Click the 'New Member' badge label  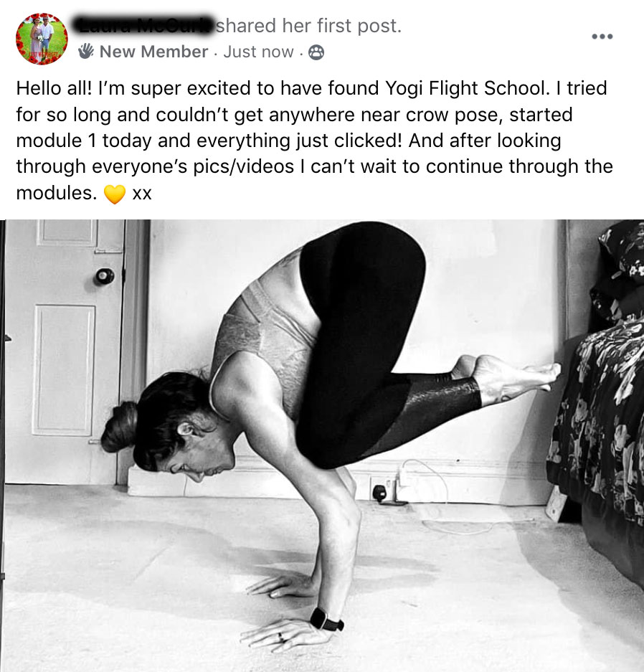click(x=153, y=52)
